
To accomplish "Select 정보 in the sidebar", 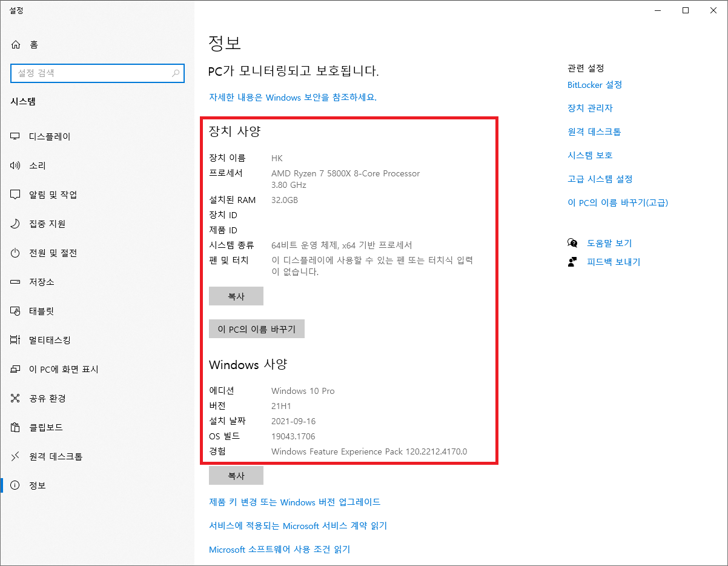I will 97,485.
